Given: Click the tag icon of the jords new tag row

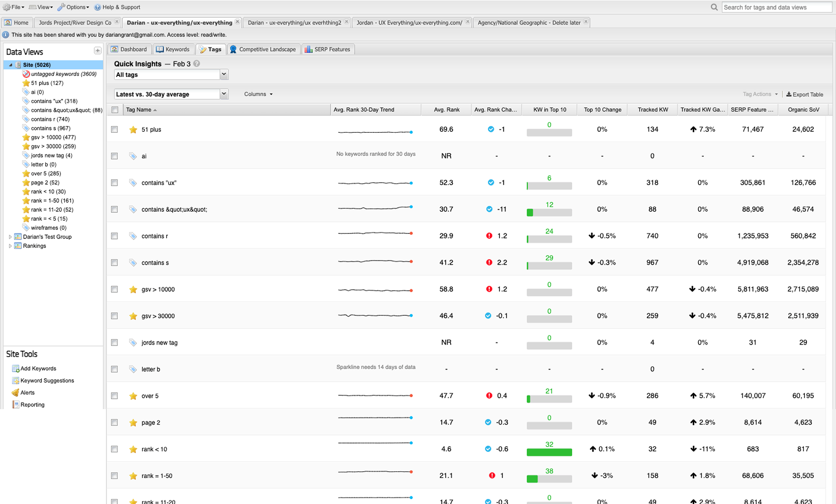Looking at the screenshot, I should [x=133, y=343].
